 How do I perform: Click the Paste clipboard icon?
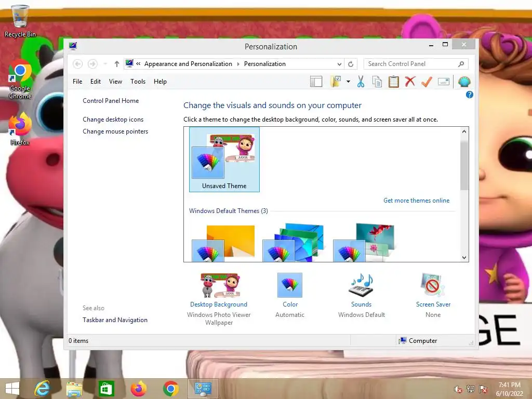(x=394, y=82)
